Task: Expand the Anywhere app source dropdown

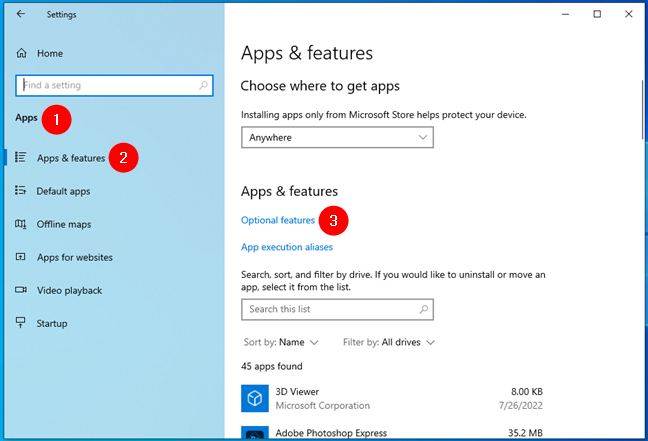Action: (x=337, y=137)
